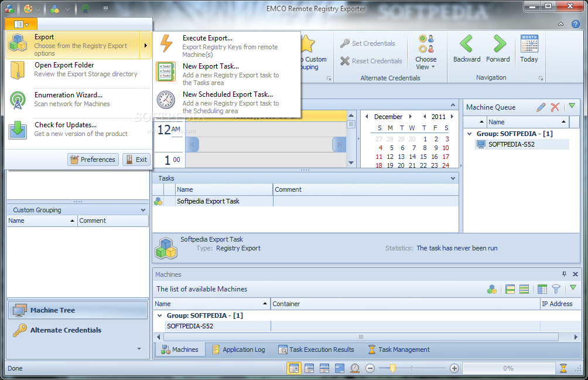Choose New Export Task
The image size is (588, 380).
[227, 74]
